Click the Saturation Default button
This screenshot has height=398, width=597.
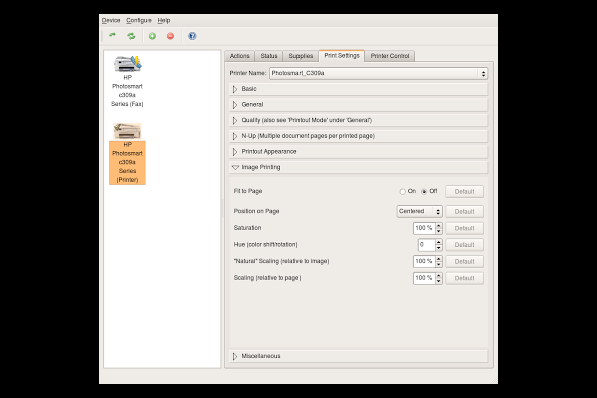pyautogui.click(x=465, y=228)
